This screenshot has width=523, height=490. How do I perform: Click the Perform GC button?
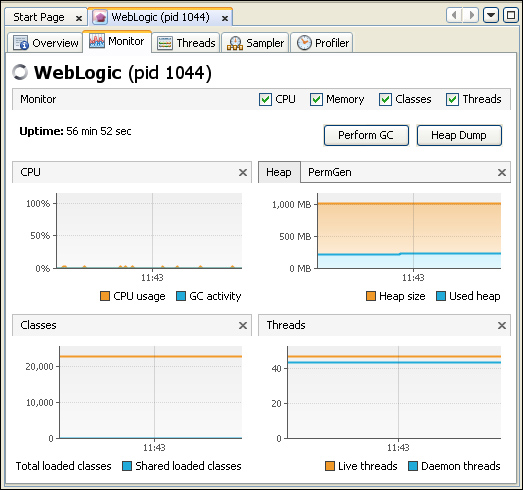[366, 135]
